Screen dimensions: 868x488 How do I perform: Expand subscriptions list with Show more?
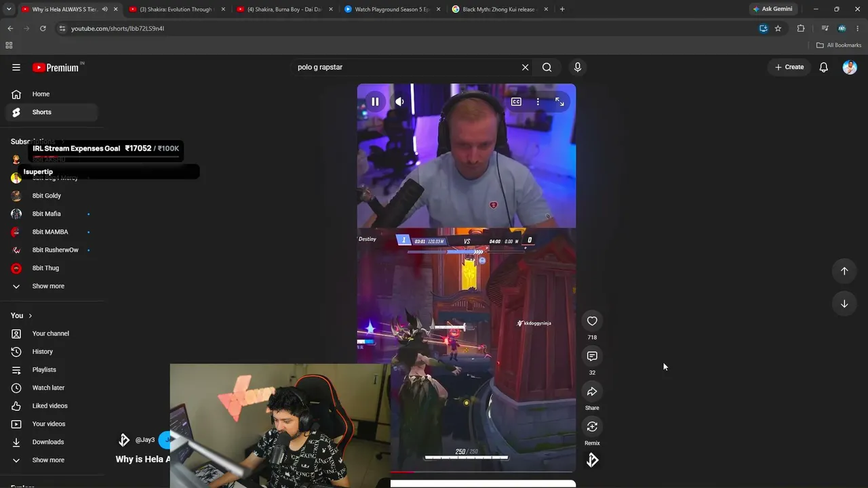(x=52, y=286)
